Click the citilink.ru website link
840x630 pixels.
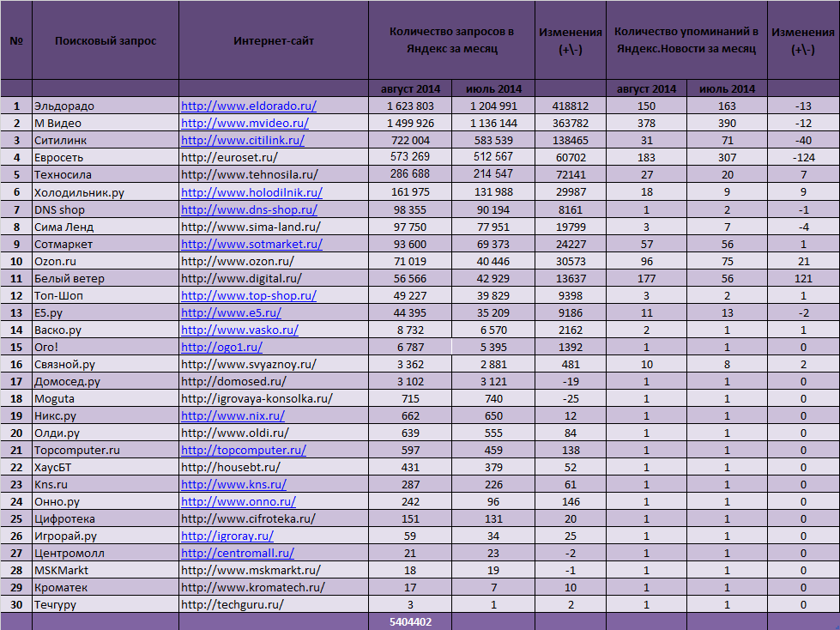coord(242,140)
